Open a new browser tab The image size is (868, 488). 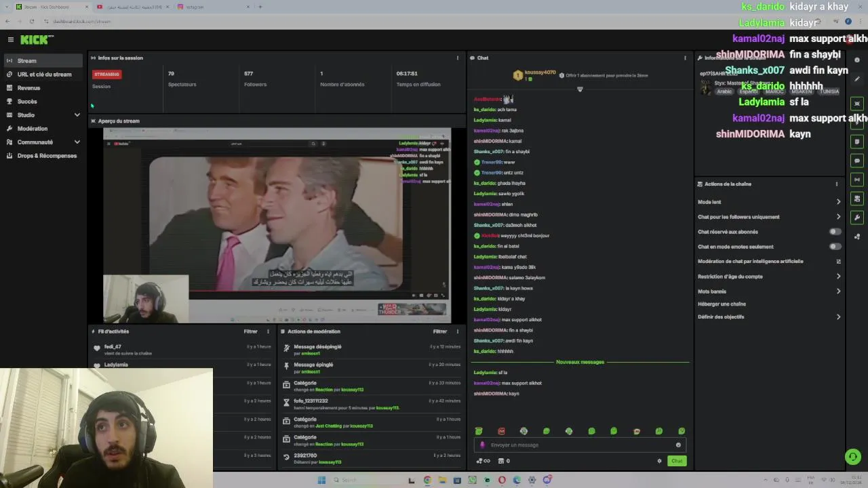click(x=260, y=7)
